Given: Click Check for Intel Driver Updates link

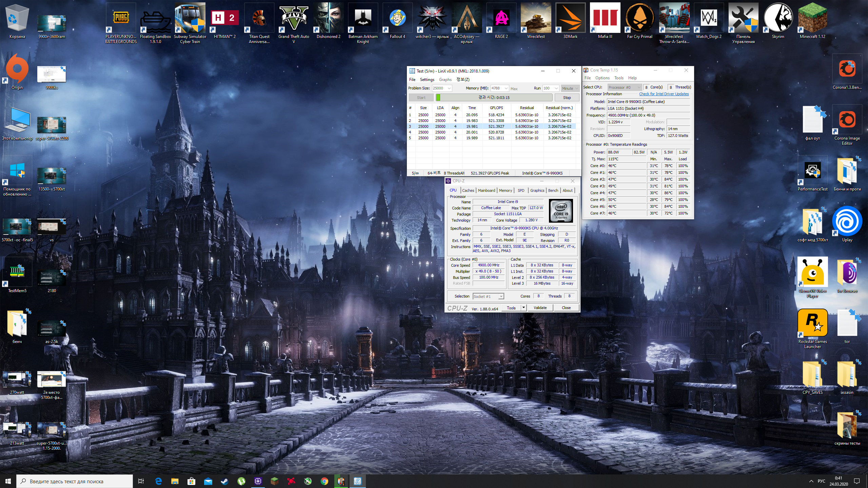Looking at the screenshot, I should point(664,94).
